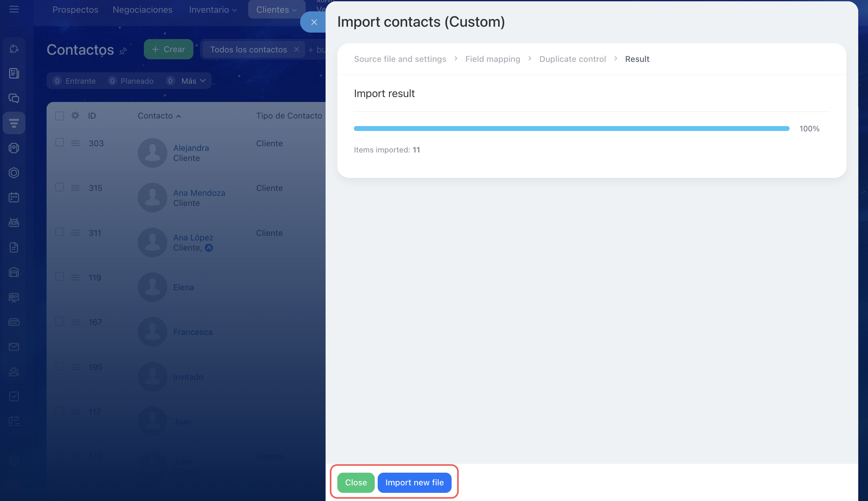The width and height of the screenshot is (868, 501).
Task: Click the import progress bar
Action: pos(571,129)
